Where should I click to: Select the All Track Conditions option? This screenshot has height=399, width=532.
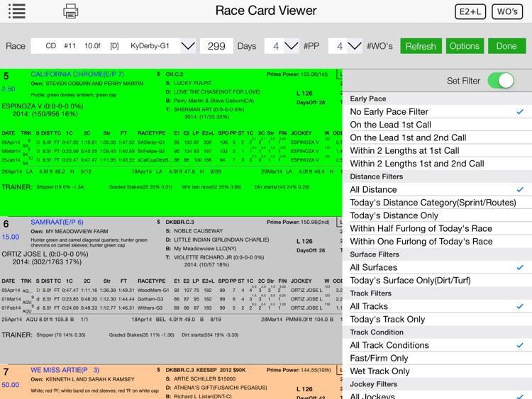click(437, 345)
